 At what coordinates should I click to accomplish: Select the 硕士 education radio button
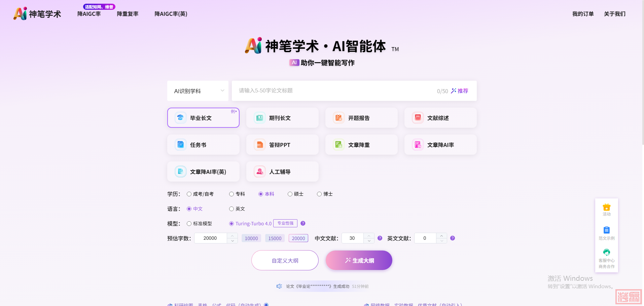pos(290,194)
